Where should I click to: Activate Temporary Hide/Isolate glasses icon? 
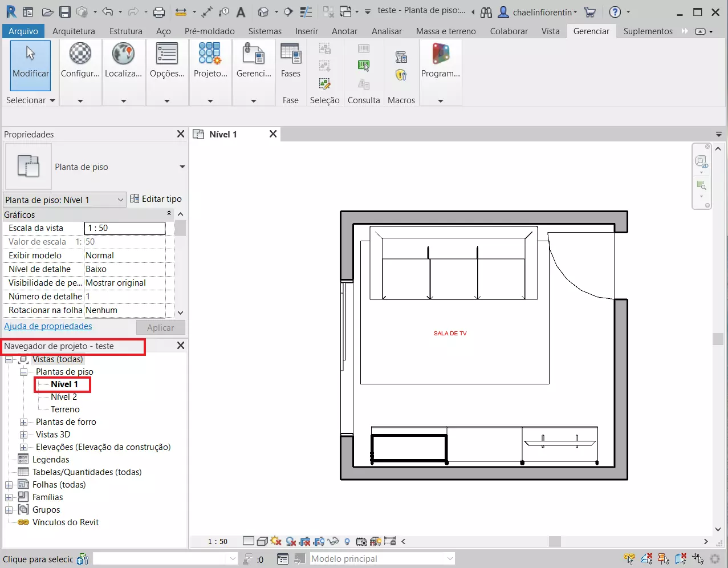[x=333, y=541]
